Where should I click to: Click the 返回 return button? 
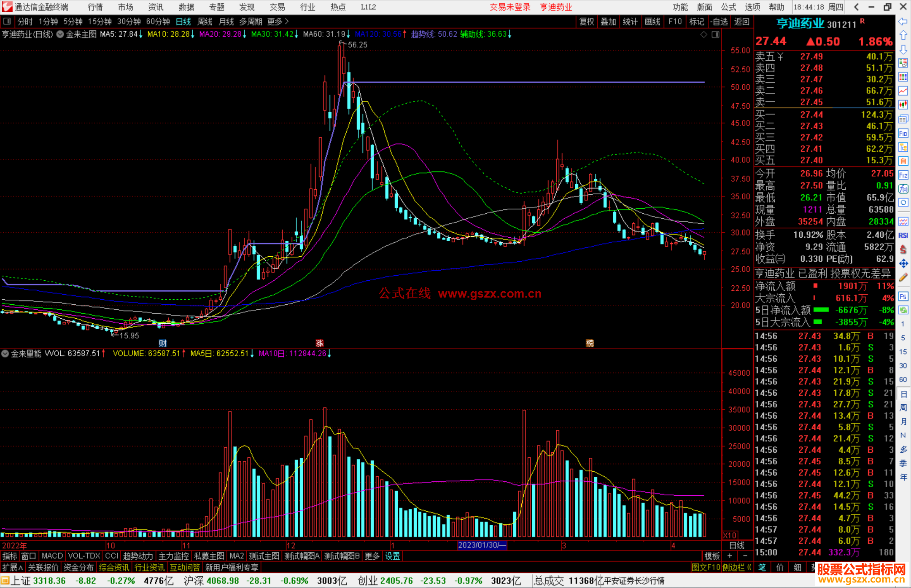pos(742,21)
